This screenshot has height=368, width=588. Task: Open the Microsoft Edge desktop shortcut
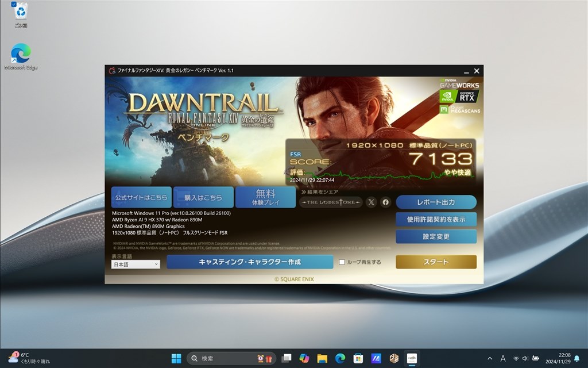click(x=21, y=56)
